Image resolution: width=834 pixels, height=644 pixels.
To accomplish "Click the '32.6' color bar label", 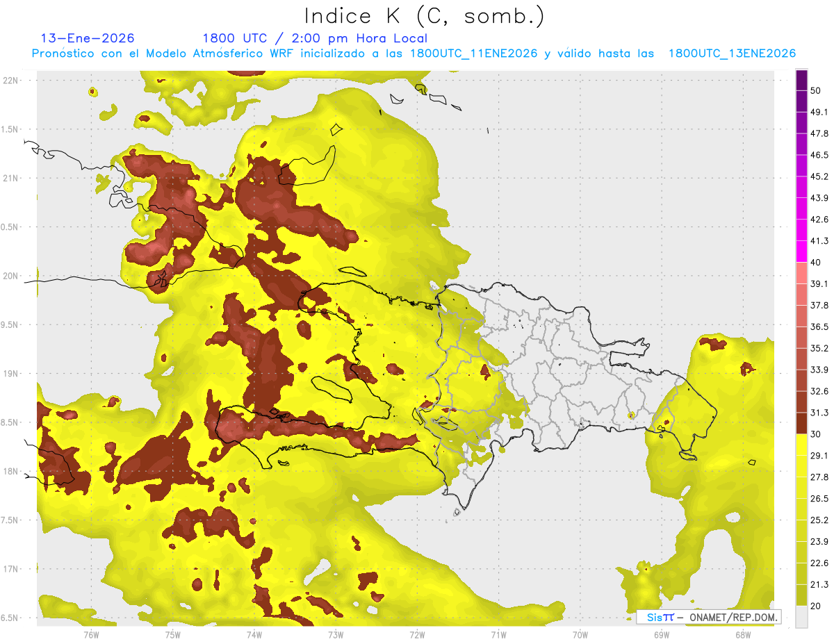I will pos(819,391).
